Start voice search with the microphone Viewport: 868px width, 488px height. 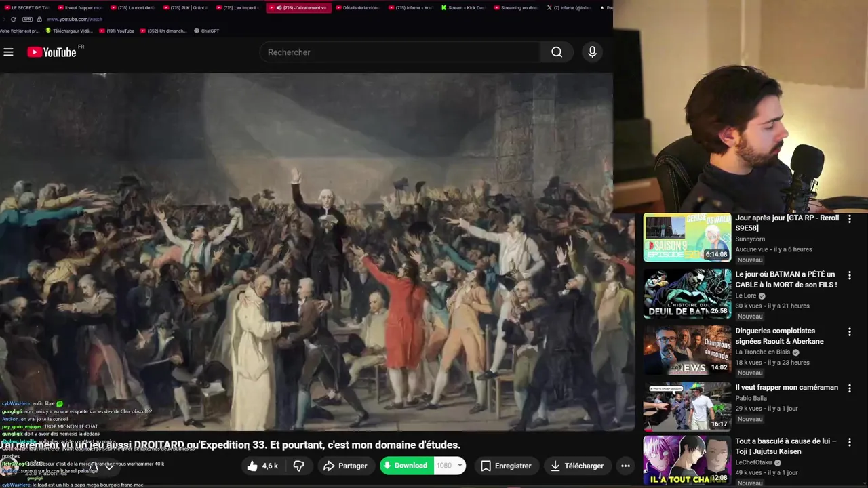pyautogui.click(x=592, y=52)
